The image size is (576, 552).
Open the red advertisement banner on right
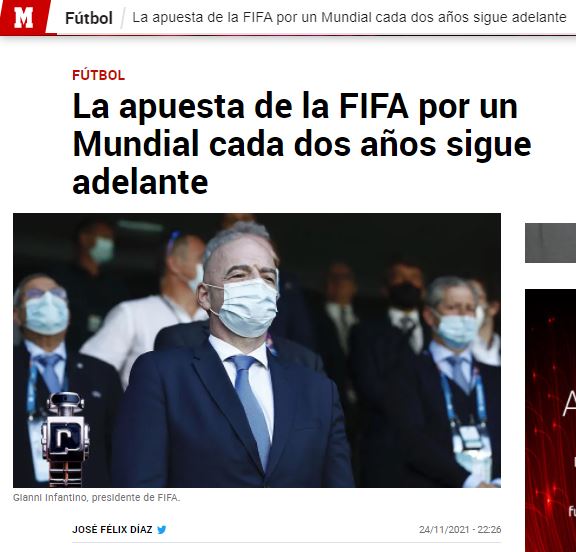coord(550,420)
